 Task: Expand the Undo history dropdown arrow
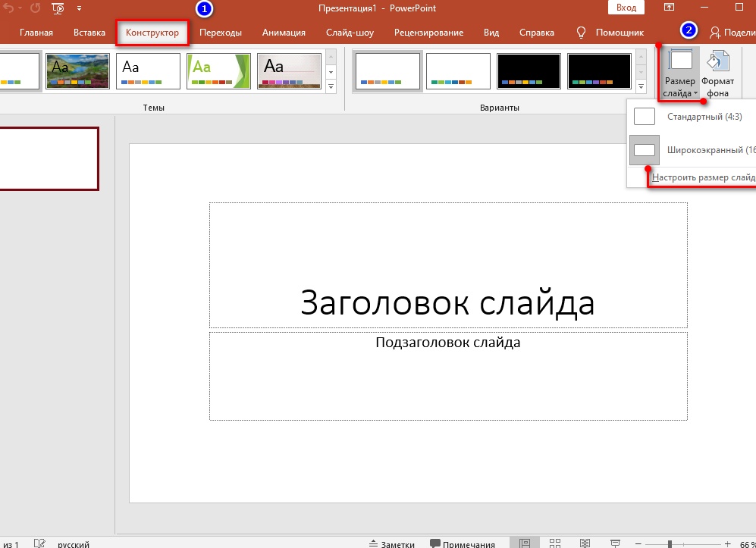(x=20, y=8)
